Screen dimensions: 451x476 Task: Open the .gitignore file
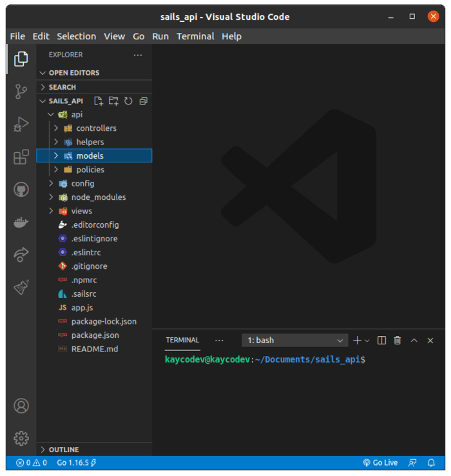(94, 266)
